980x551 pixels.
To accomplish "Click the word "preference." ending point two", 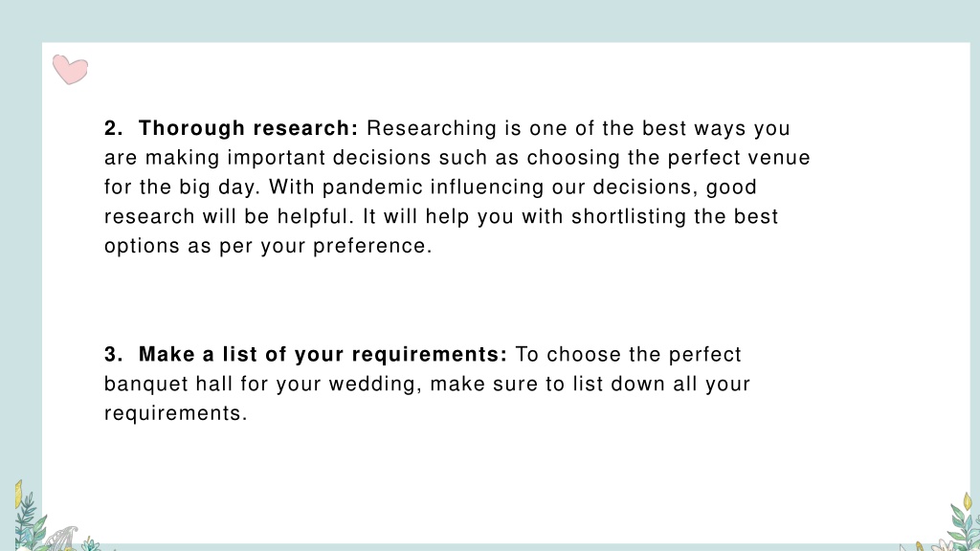I will tap(372, 246).
